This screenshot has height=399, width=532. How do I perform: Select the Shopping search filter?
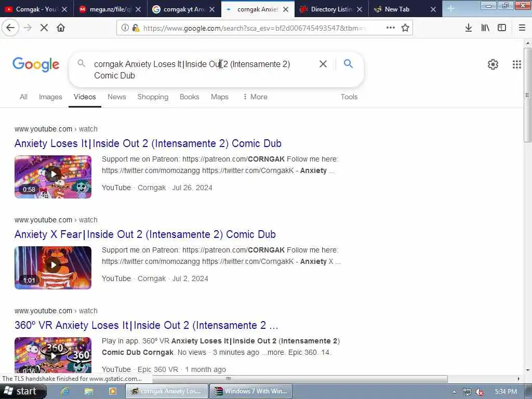tap(153, 97)
